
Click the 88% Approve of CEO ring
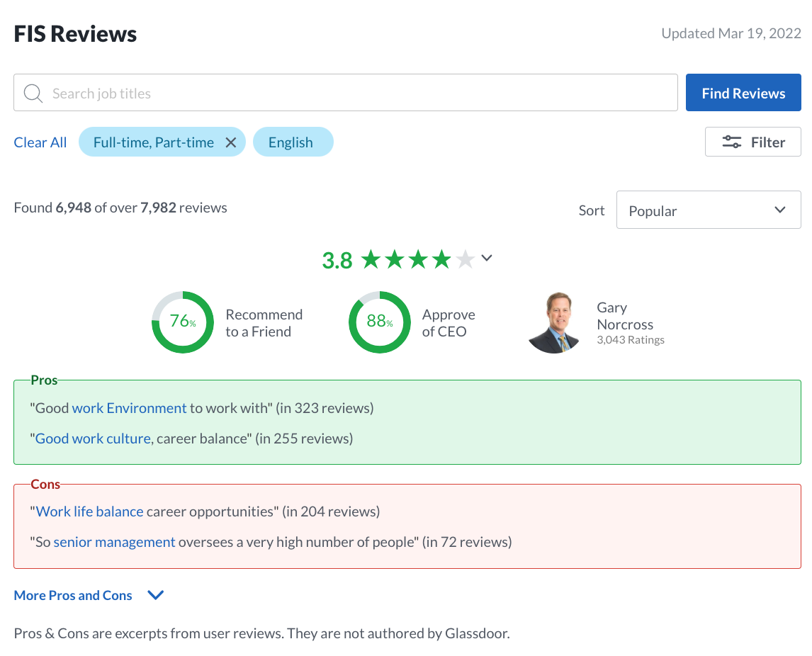click(x=380, y=322)
